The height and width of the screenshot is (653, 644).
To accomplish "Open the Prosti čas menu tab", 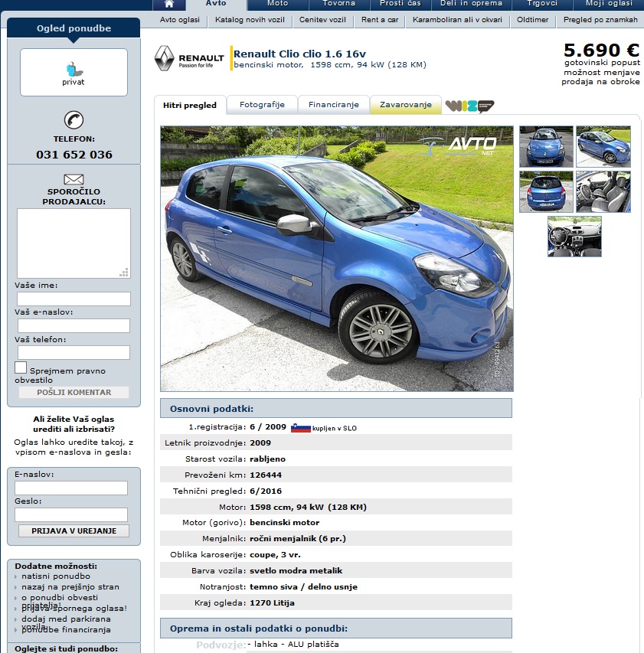I will [x=400, y=4].
